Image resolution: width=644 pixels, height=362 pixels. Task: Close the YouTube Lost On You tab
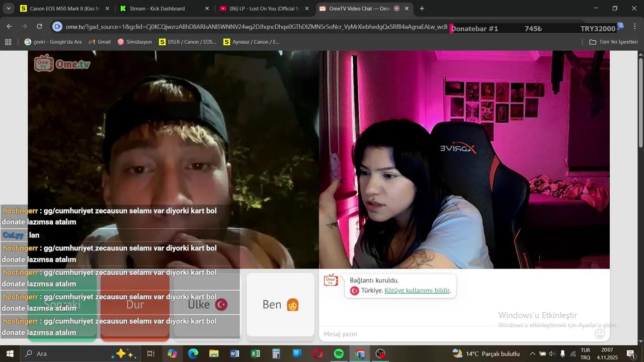307,9
